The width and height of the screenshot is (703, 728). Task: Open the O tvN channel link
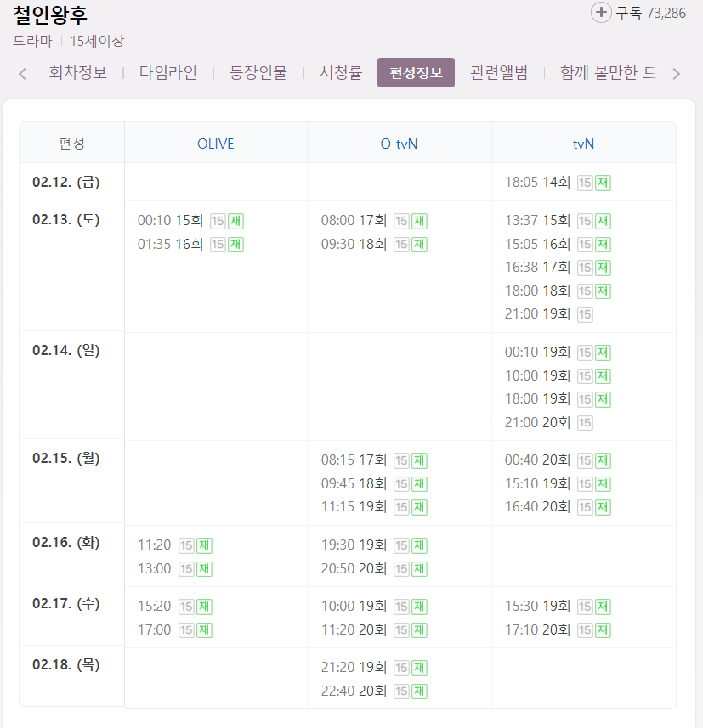[400, 144]
